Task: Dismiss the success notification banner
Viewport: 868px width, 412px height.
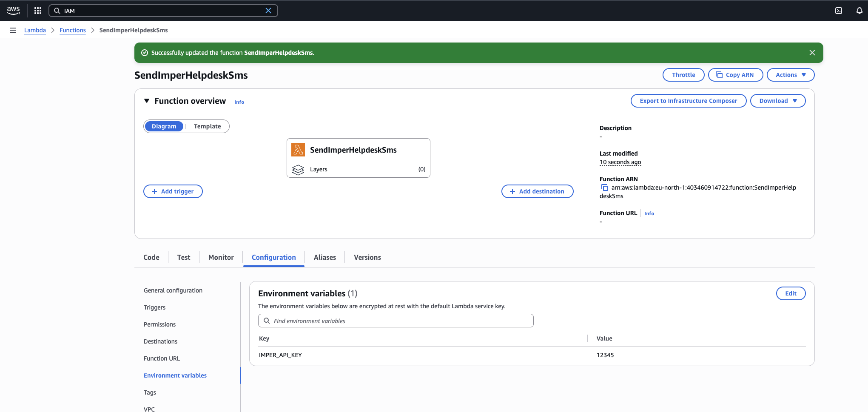Action: [812, 53]
